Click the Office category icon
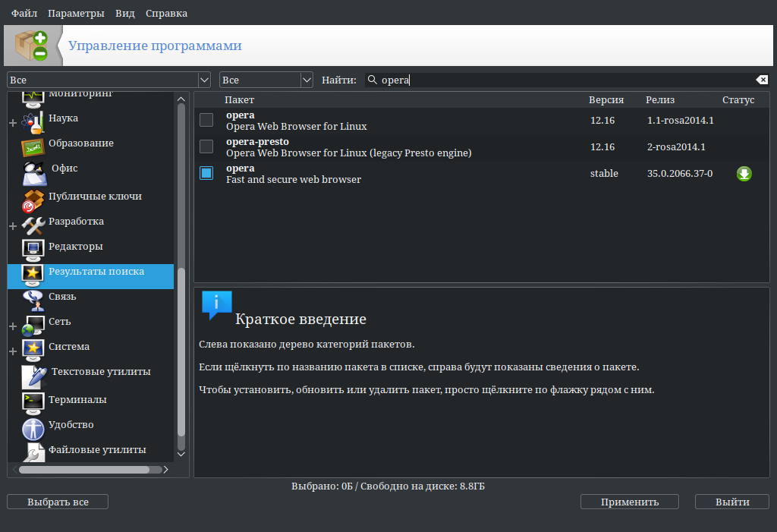Screen dimensions: 777x532 [34, 173]
